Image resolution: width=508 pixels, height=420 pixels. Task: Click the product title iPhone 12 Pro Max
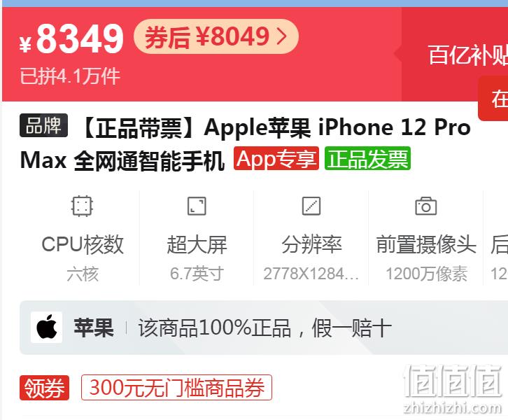coord(245,143)
